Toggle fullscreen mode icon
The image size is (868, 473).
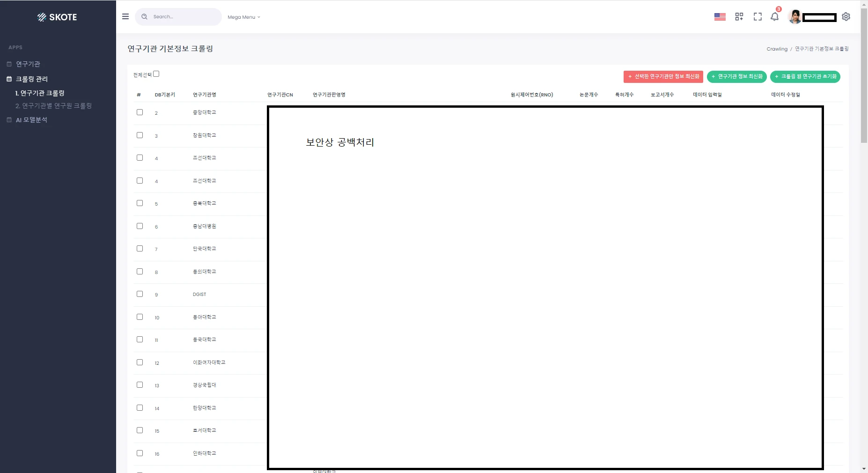pos(757,17)
